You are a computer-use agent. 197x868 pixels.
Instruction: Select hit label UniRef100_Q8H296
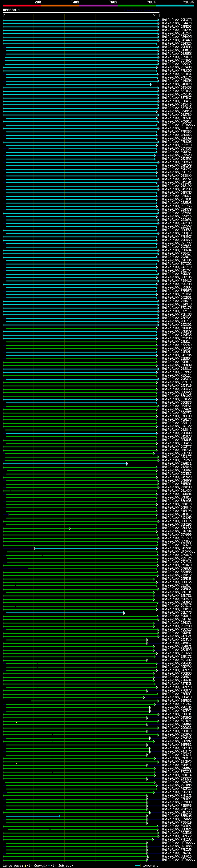point(177,525)
